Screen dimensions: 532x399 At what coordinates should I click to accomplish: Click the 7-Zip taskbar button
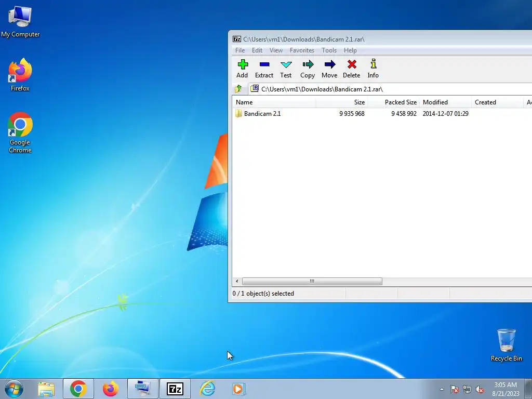pos(175,389)
